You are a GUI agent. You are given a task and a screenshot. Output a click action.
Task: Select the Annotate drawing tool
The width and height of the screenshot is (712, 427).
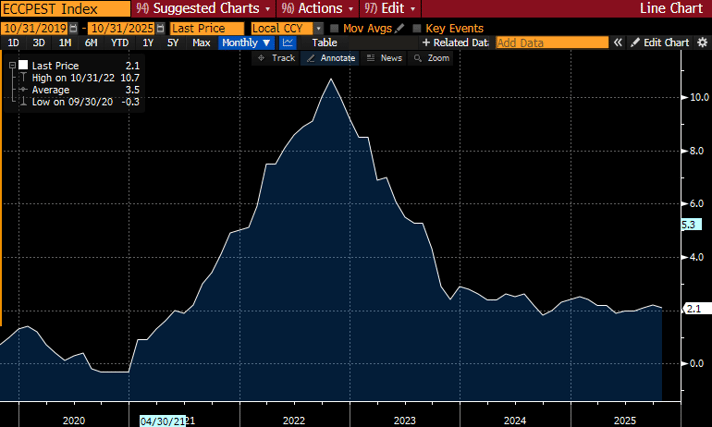(x=331, y=58)
